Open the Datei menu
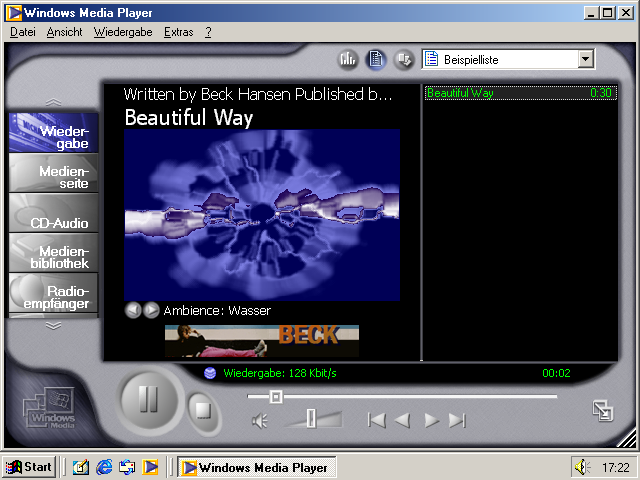 23,32
